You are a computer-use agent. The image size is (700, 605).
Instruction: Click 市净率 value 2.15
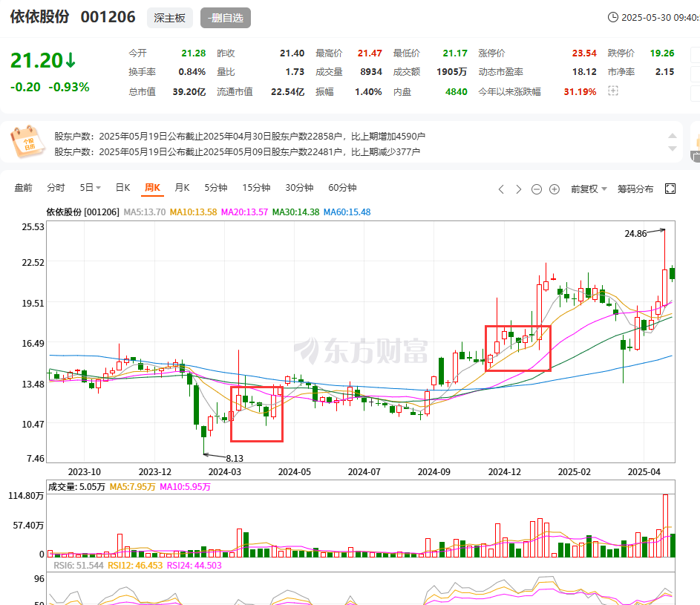pyautogui.click(x=664, y=72)
